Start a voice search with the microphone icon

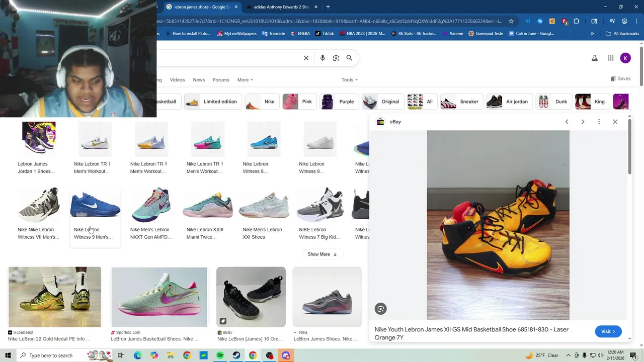323,58
